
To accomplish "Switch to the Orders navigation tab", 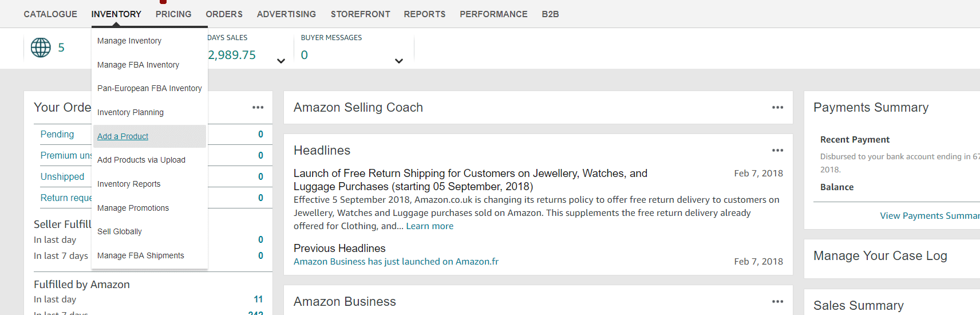I will tap(224, 14).
